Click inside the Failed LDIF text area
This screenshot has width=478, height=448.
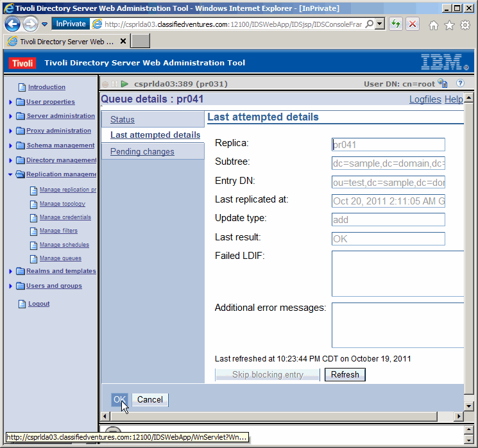(x=397, y=274)
